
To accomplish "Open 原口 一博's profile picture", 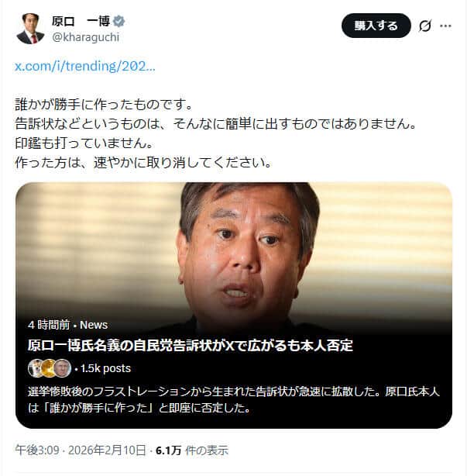I will [30, 29].
